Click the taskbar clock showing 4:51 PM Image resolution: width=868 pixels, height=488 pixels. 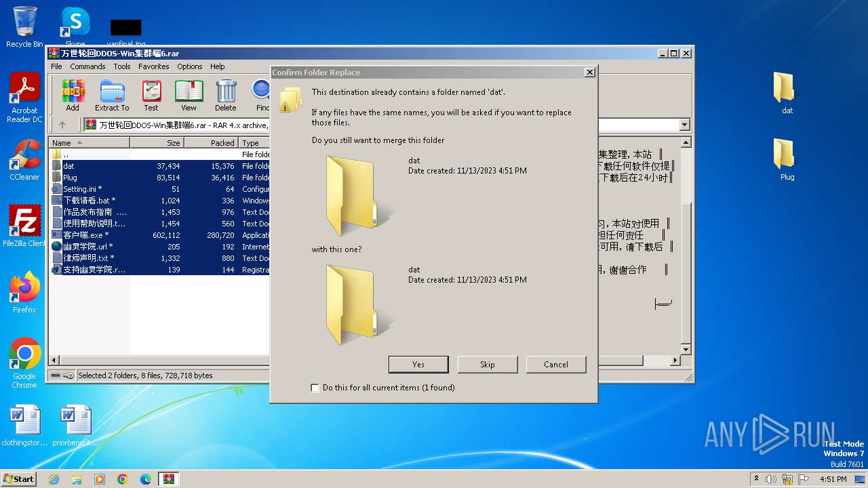[x=833, y=479]
